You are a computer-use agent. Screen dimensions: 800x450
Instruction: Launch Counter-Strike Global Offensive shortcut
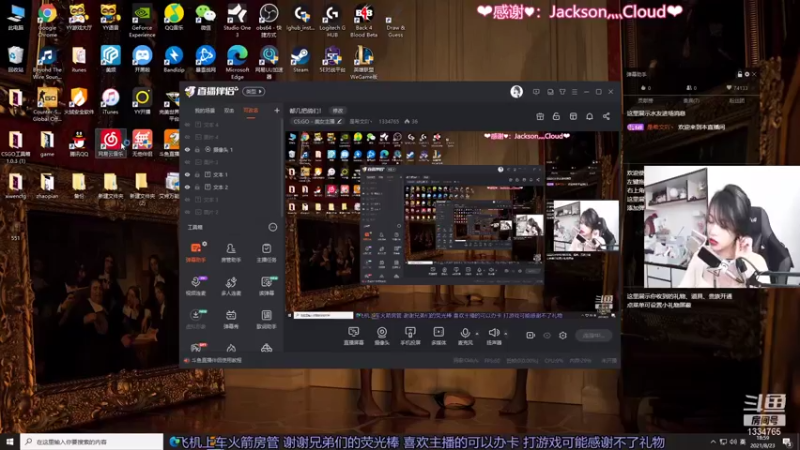[47, 104]
